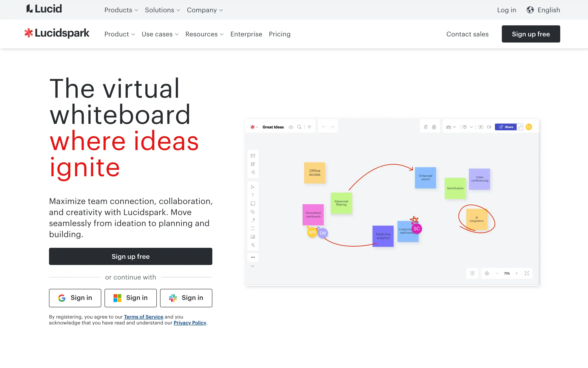Click the collaborators group icon
The width and height of the screenshot is (588, 368).
(x=449, y=127)
